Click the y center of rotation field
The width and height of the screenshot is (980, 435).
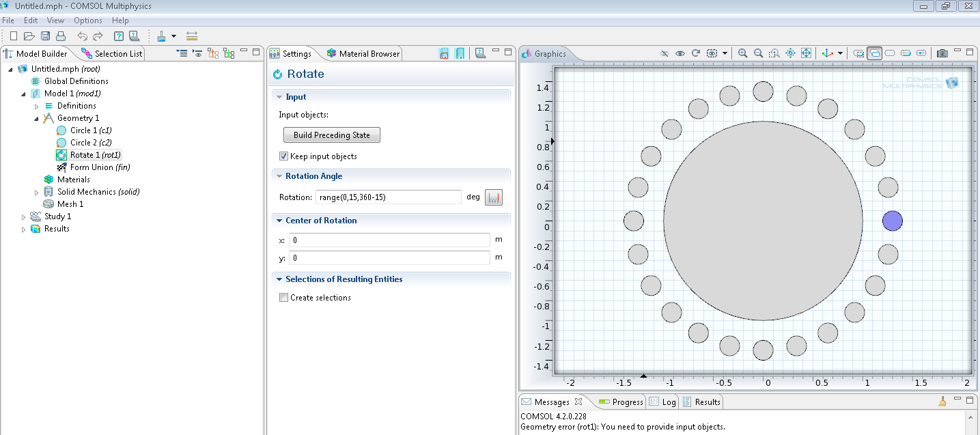[x=389, y=258]
